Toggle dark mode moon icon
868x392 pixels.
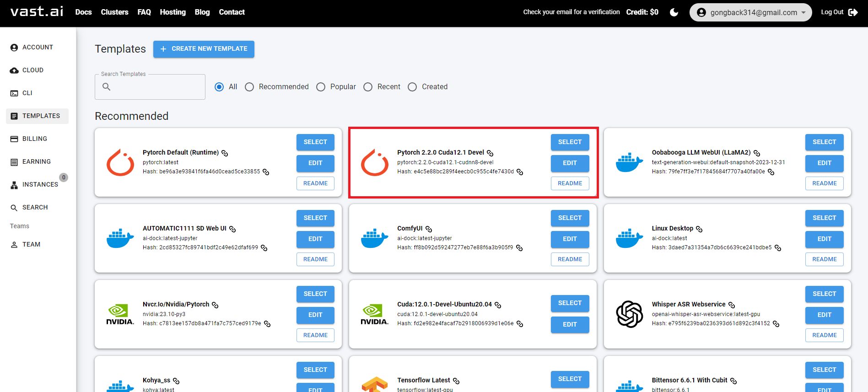674,12
